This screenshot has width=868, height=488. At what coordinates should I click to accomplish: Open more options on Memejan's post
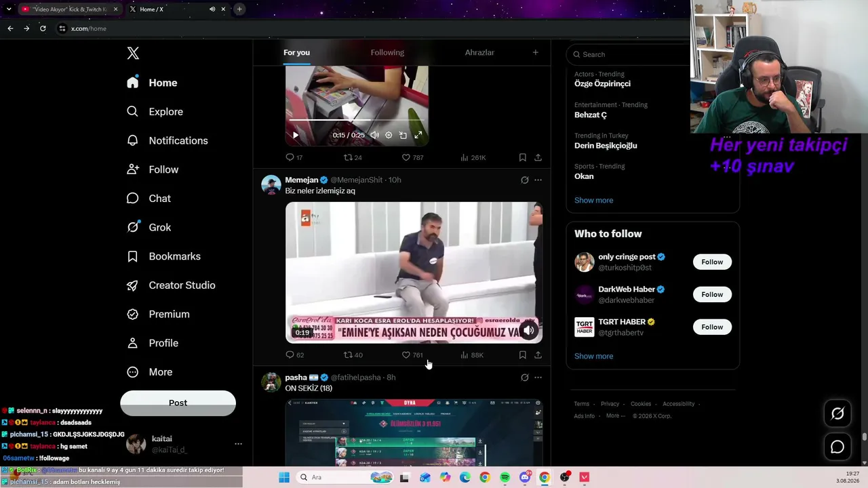538,180
